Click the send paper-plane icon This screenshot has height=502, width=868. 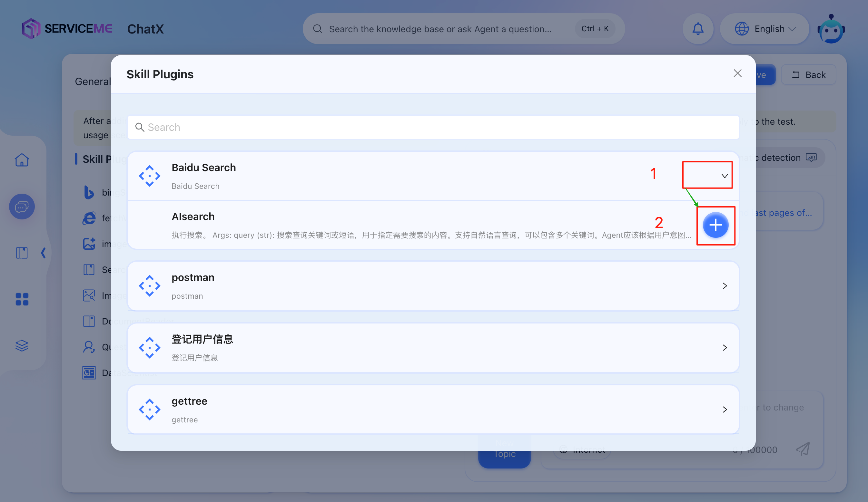(x=803, y=449)
